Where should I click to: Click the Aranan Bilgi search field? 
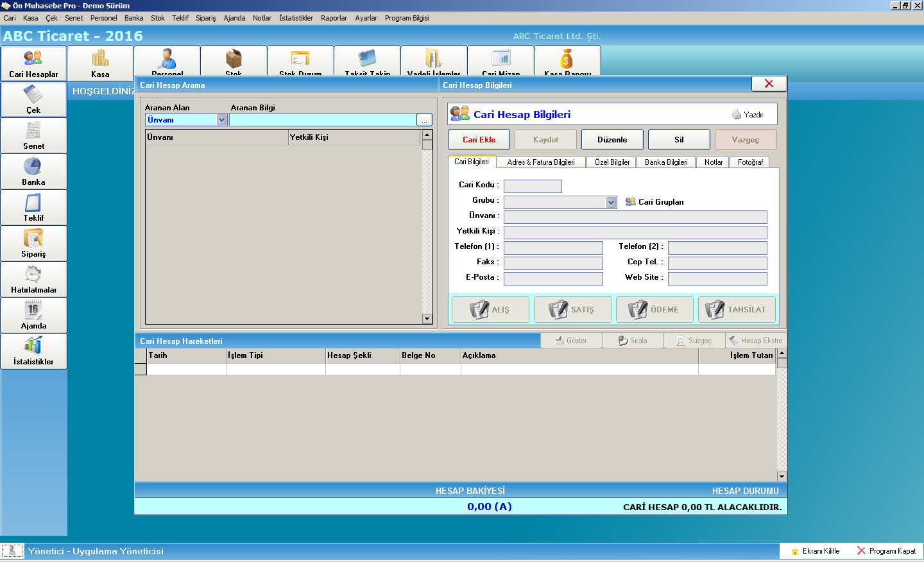point(323,120)
